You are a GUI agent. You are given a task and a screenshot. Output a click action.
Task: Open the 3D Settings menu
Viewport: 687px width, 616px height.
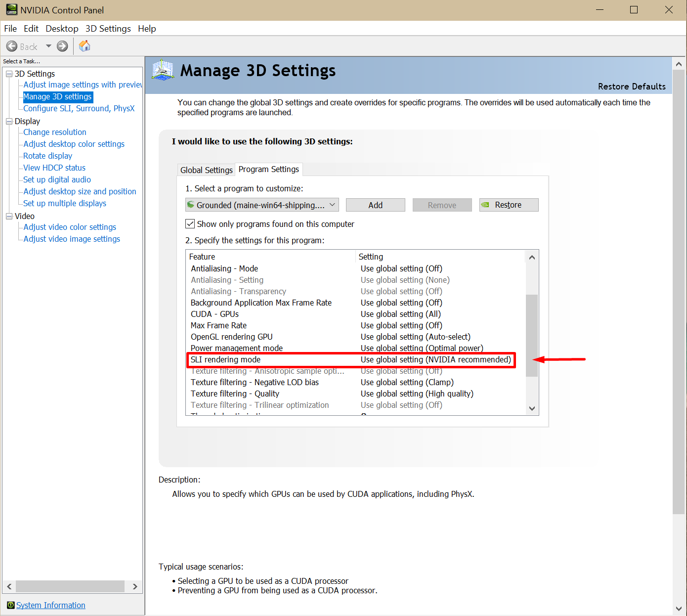tap(108, 29)
